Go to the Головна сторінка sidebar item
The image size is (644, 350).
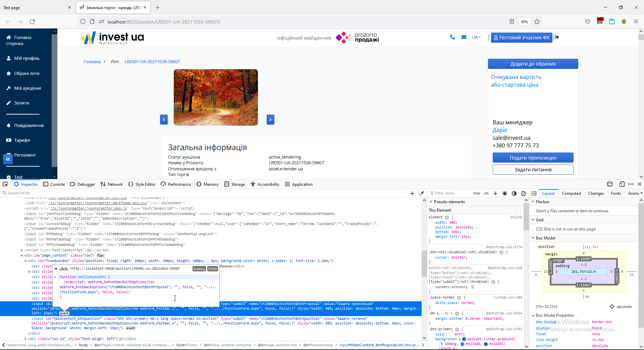(x=19, y=40)
